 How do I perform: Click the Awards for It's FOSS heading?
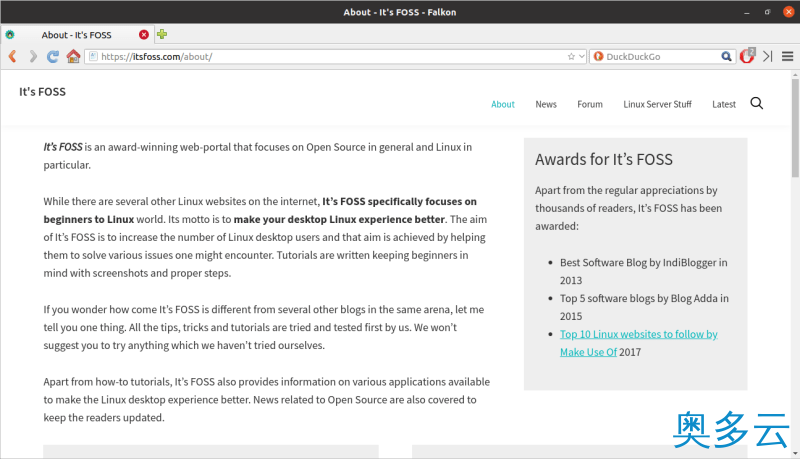click(x=604, y=160)
